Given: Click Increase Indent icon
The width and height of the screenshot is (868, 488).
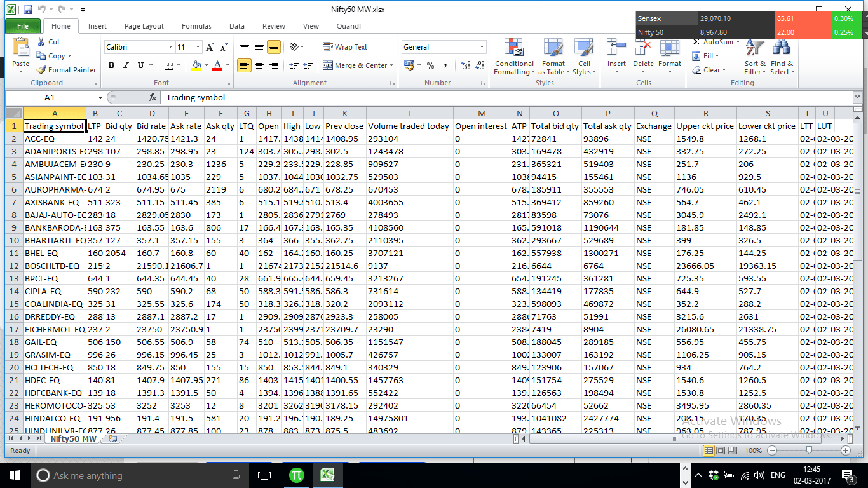Looking at the screenshot, I should (x=309, y=65).
